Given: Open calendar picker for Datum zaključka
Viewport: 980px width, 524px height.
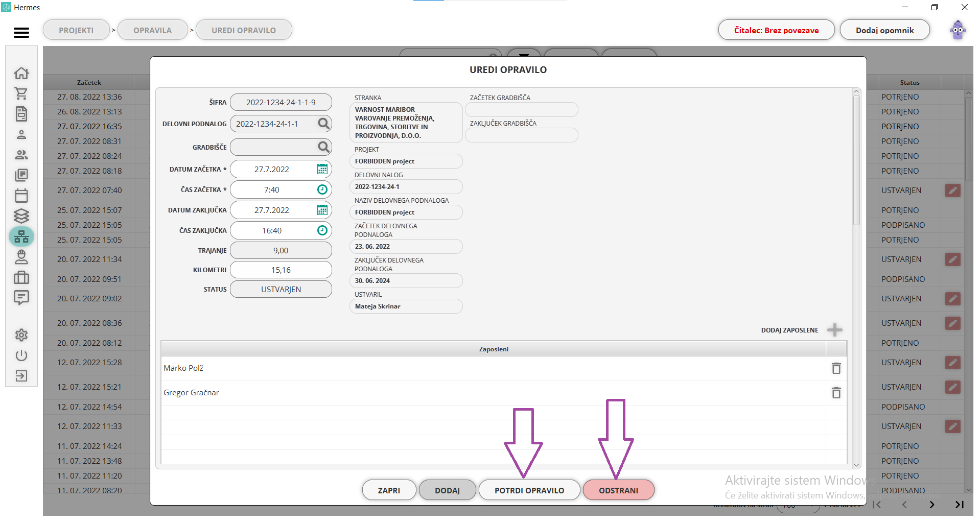Looking at the screenshot, I should tap(322, 210).
